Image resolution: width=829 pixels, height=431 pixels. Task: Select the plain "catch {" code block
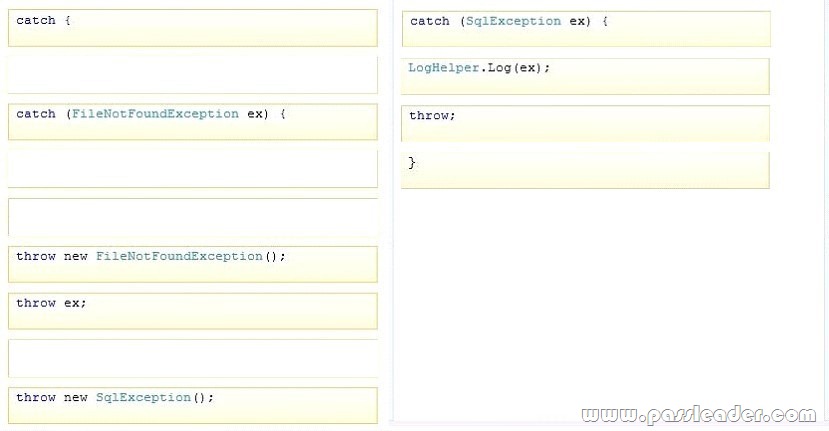(x=193, y=28)
